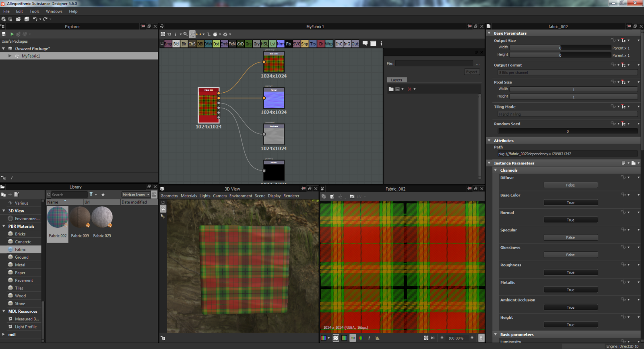The image size is (644, 349).
Task: Open the Windows menu
Action: click(54, 11)
